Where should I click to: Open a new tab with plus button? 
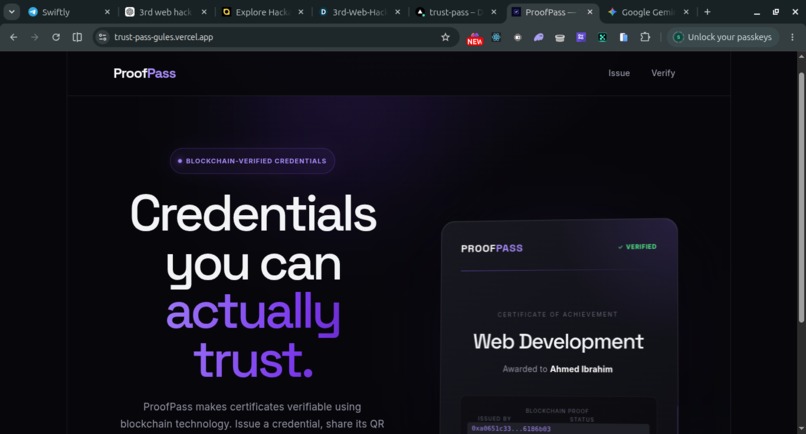(707, 12)
